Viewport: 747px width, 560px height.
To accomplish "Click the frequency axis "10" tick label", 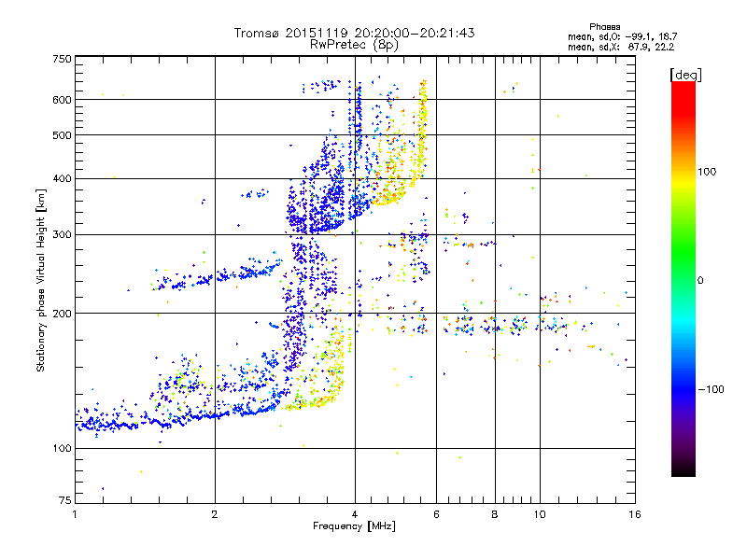I will [x=540, y=514].
